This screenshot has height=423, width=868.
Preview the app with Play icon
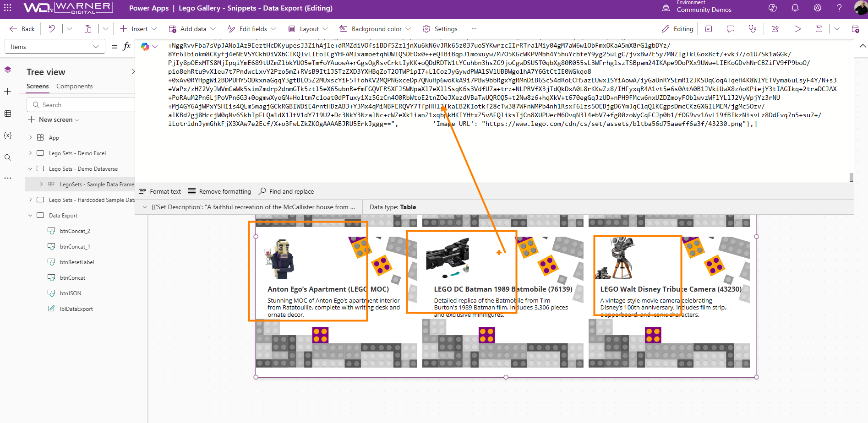[797, 29]
